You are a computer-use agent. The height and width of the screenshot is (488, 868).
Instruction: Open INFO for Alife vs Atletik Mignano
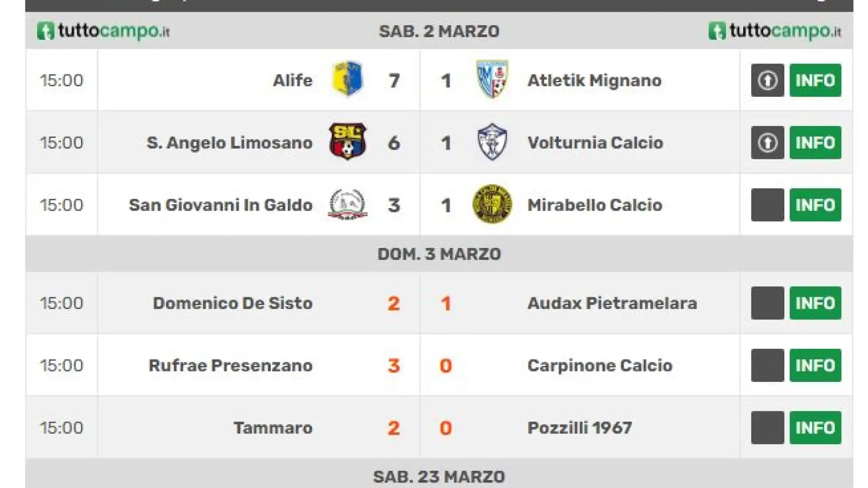(x=816, y=80)
